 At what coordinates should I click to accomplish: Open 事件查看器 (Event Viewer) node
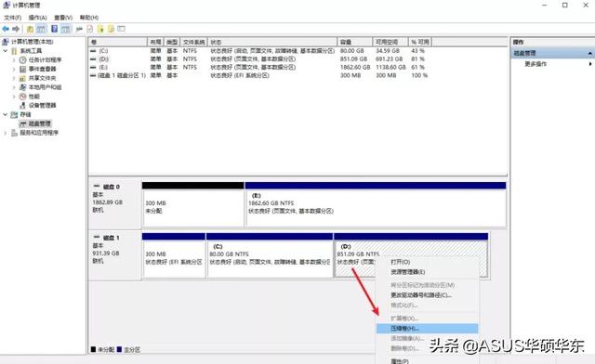(x=43, y=69)
